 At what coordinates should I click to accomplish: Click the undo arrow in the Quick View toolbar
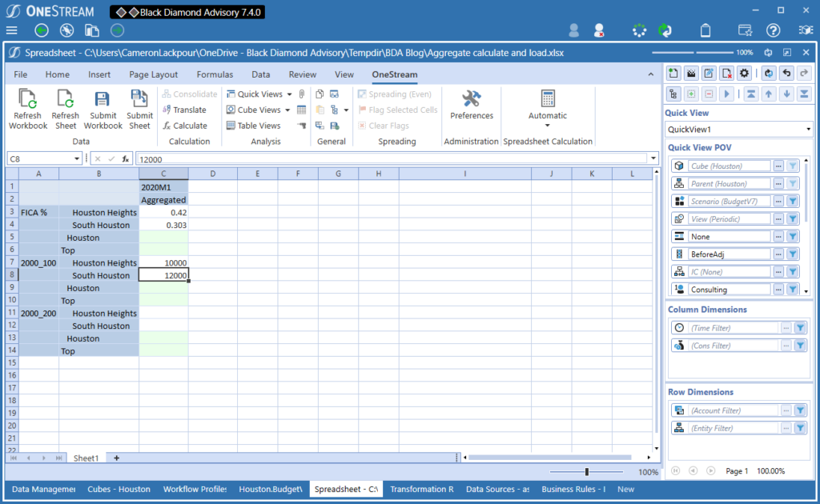786,74
